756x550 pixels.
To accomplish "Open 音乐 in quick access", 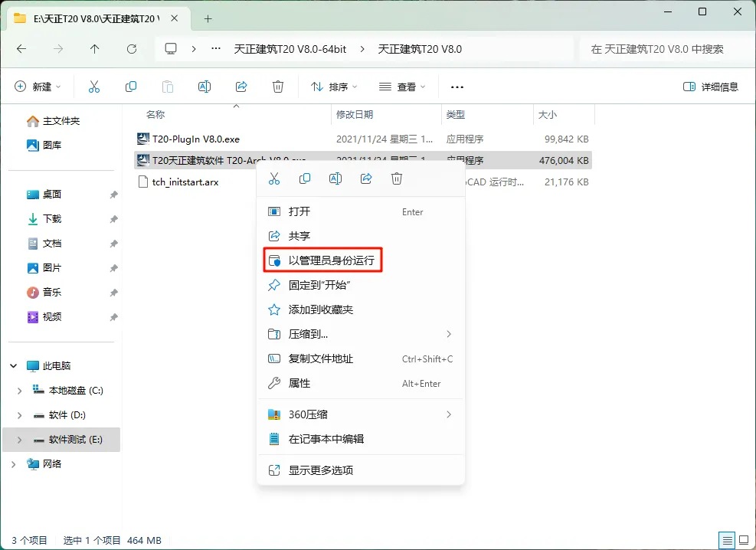I will click(x=44, y=292).
